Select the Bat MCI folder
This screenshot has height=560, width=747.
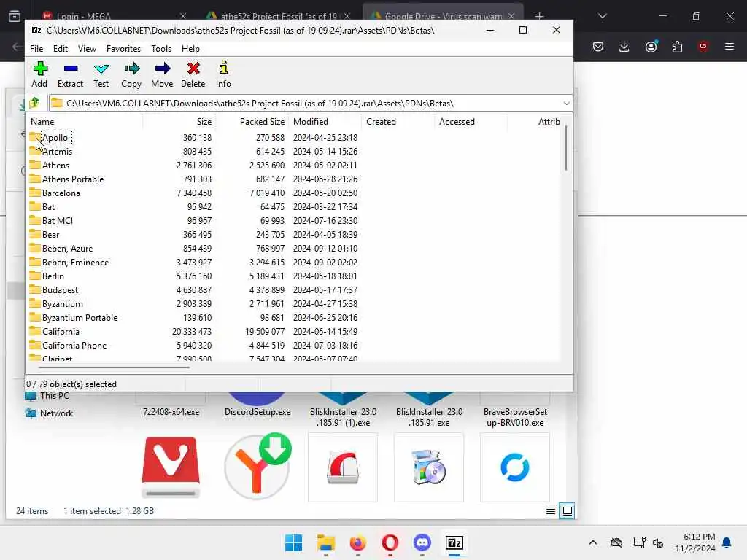(x=57, y=220)
